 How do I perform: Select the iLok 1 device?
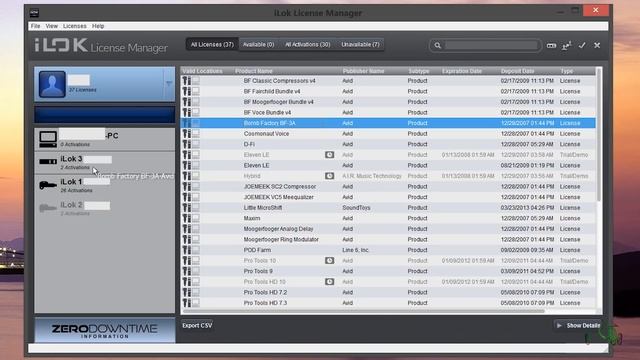(105, 185)
